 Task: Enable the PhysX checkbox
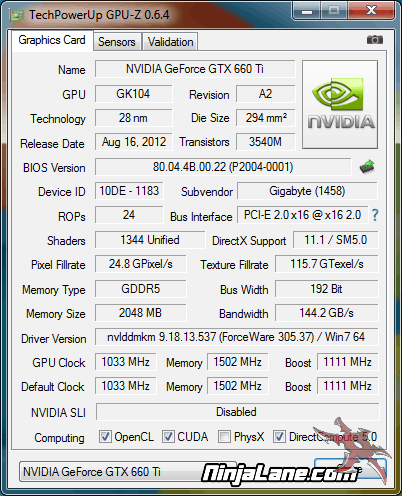tap(224, 436)
